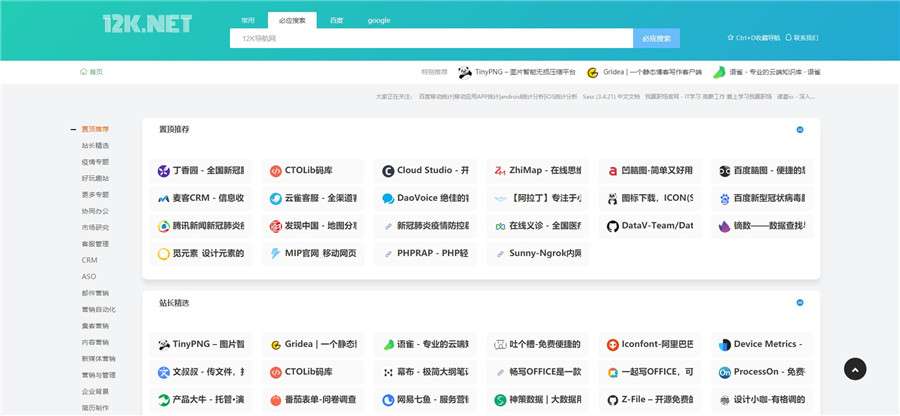Open the DaoVoice chat icon
The image size is (900, 416).
tap(388, 199)
